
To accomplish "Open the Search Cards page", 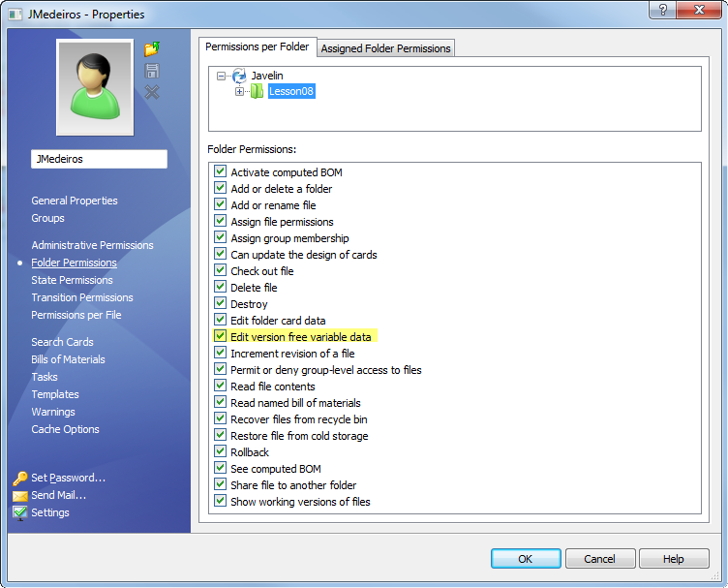I will [62, 342].
